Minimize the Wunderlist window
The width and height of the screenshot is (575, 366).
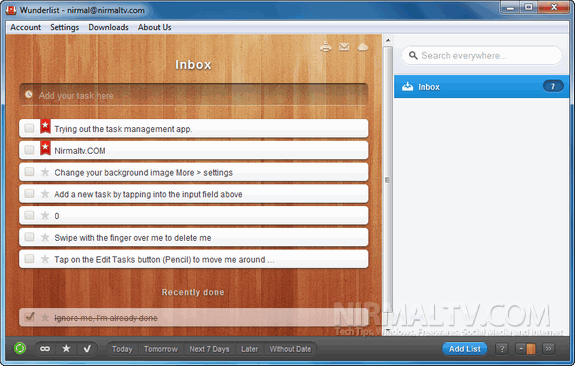pos(510,7)
